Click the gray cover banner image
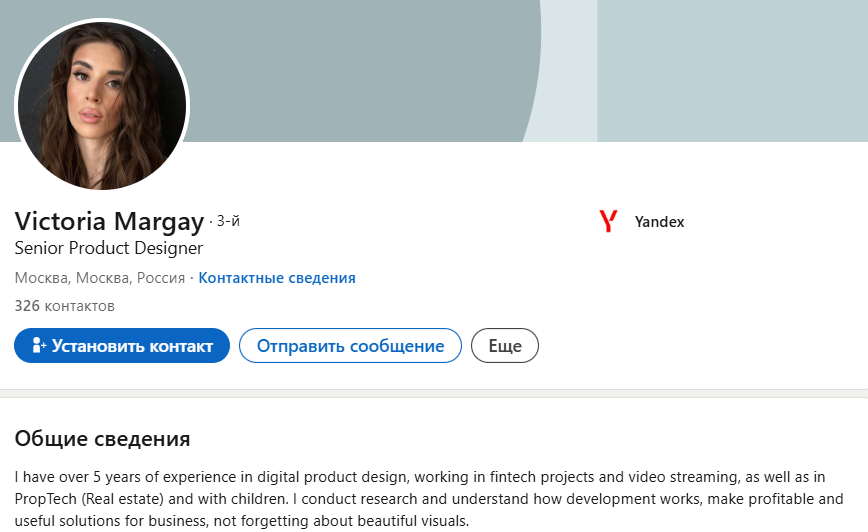Screen dimensions: 868x532 [x=360, y=70]
